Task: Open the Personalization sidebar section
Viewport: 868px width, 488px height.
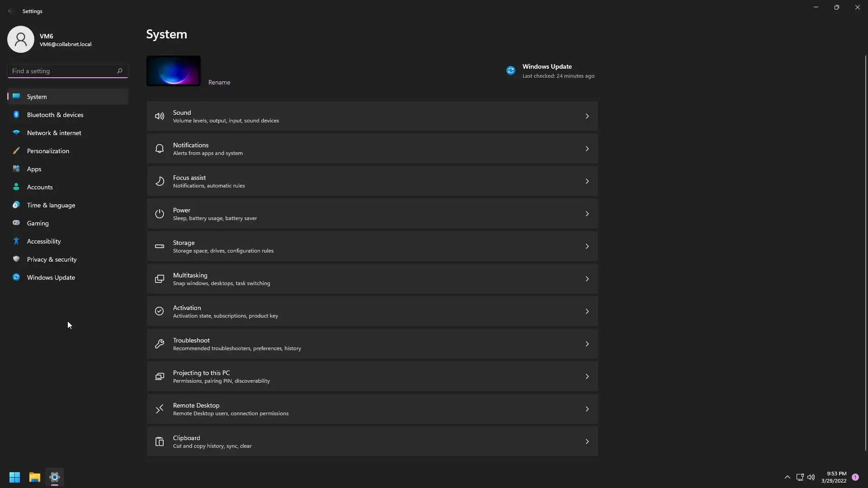Action: 48,151
